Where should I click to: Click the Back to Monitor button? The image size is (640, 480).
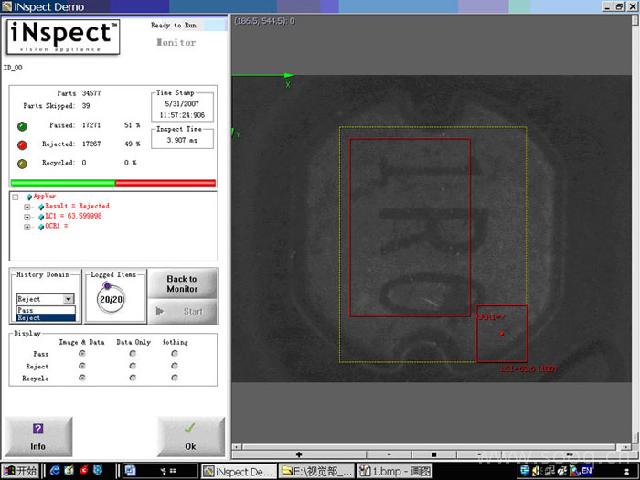tap(181, 284)
